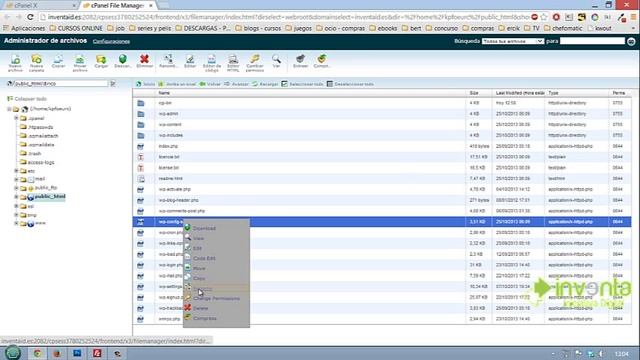Click the readme.html file icon
Screen dimensions: 640x360
point(141,179)
